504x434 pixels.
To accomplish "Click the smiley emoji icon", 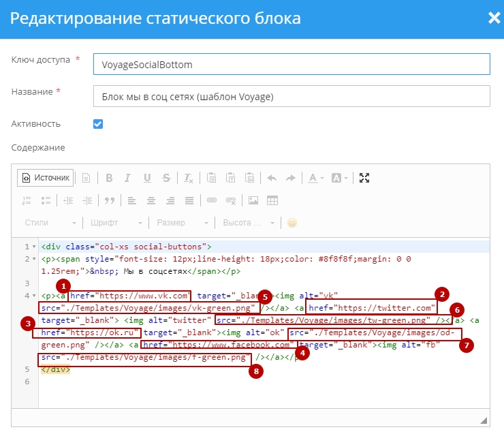I will pos(292,223).
